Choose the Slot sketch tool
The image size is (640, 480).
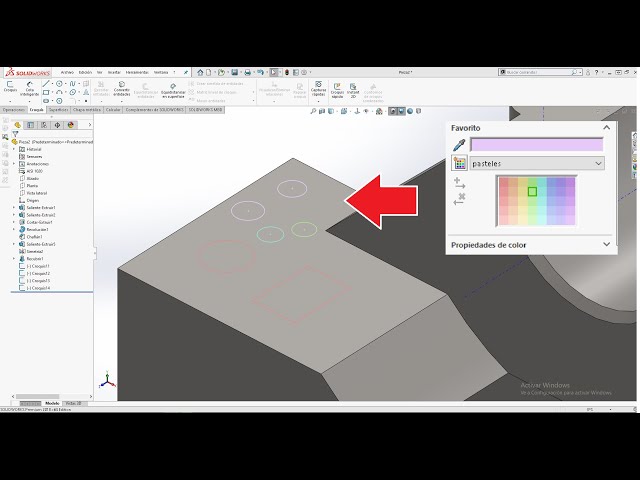click(46, 101)
